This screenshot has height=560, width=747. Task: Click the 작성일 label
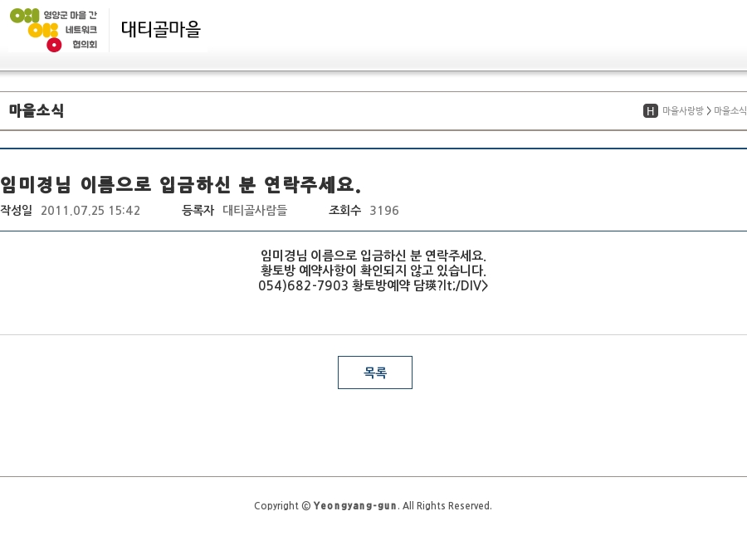click(16, 211)
